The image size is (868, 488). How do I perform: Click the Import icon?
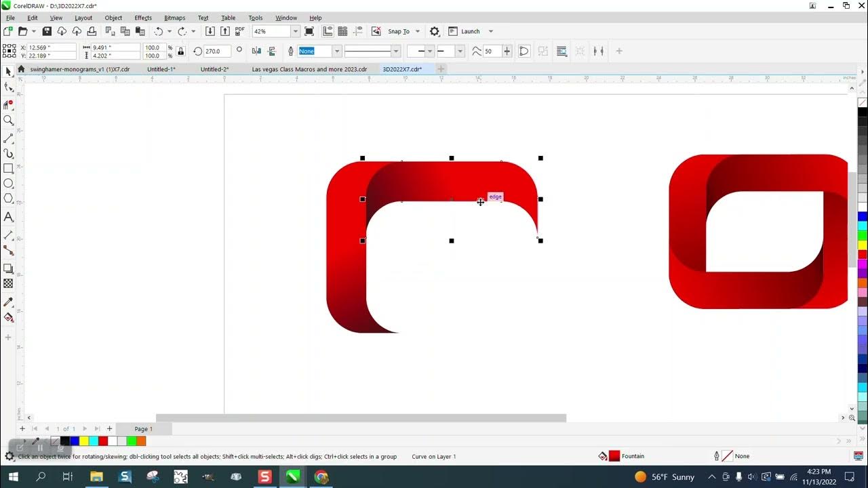(210, 31)
